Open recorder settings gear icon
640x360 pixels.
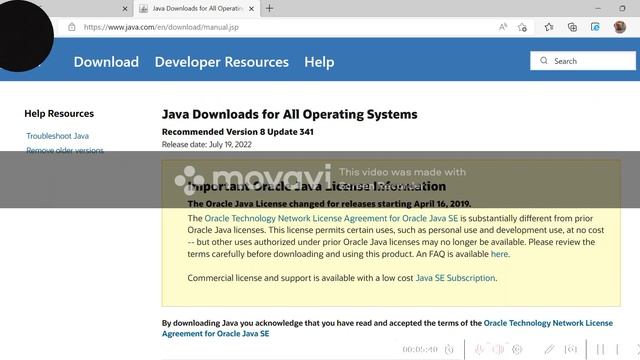[517, 349]
